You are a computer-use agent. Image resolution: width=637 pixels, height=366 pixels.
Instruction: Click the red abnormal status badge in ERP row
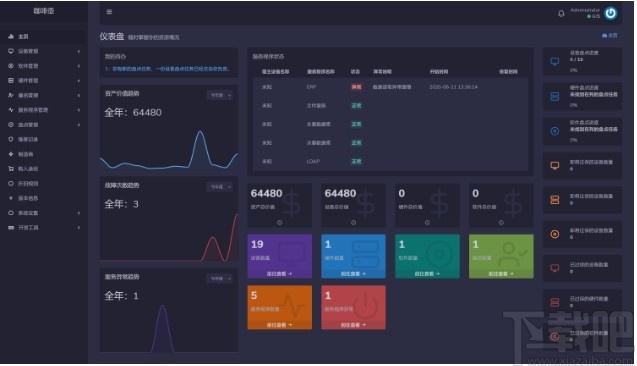point(356,87)
